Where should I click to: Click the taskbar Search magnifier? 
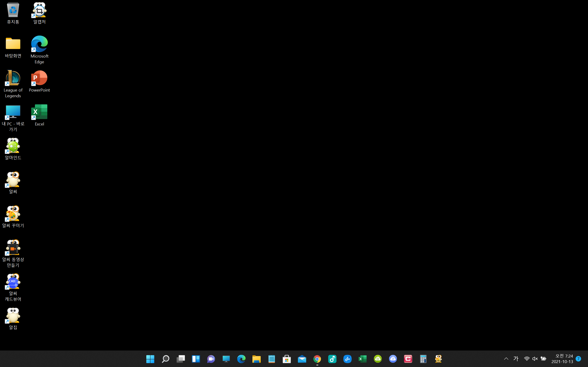click(x=165, y=359)
